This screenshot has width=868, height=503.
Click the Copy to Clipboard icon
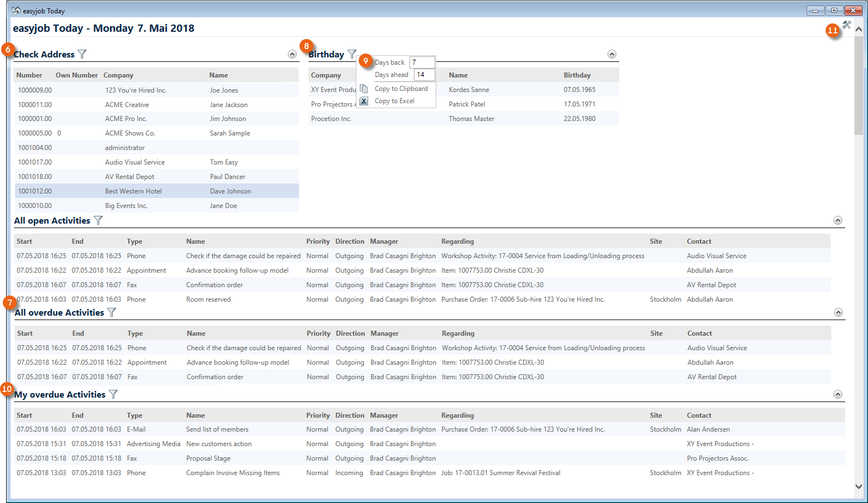tap(364, 89)
